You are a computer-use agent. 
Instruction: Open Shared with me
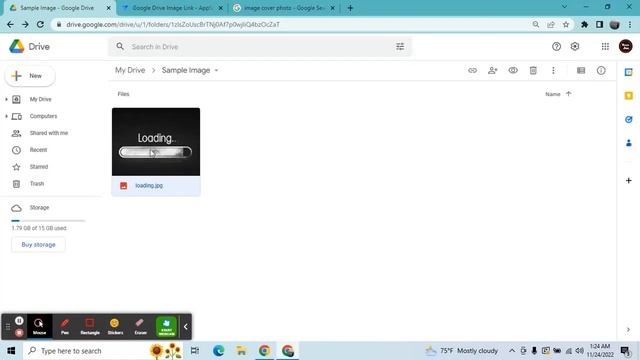(x=49, y=133)
